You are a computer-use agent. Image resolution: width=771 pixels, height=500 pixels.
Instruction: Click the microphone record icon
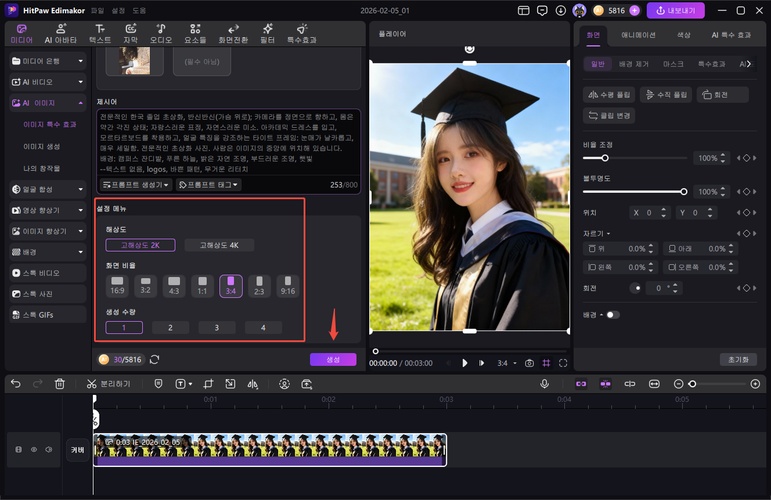[x=544, y=384]
